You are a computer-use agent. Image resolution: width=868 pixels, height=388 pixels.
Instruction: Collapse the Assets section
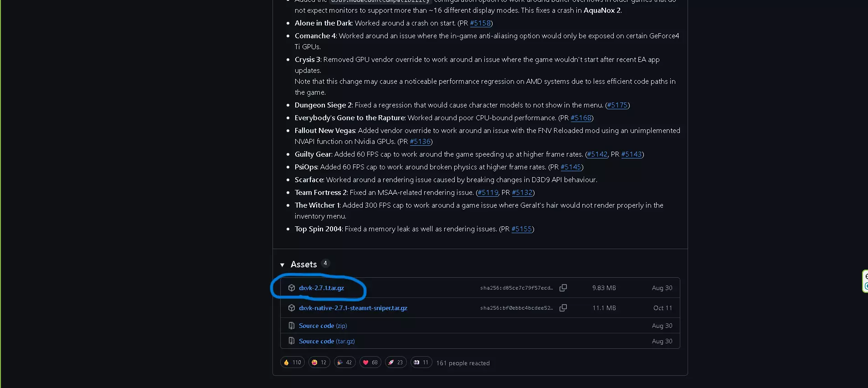(x=282, y=265)
